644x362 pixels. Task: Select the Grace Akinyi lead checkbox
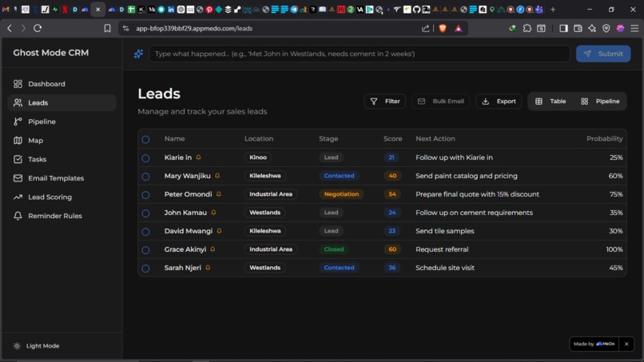[x=145, y=250]
